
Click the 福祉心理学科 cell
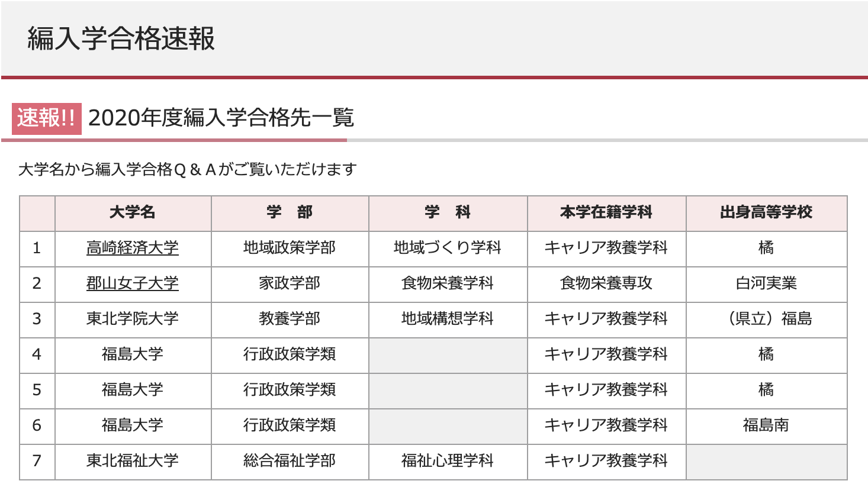pyautogui.click(x=448, y=461)
